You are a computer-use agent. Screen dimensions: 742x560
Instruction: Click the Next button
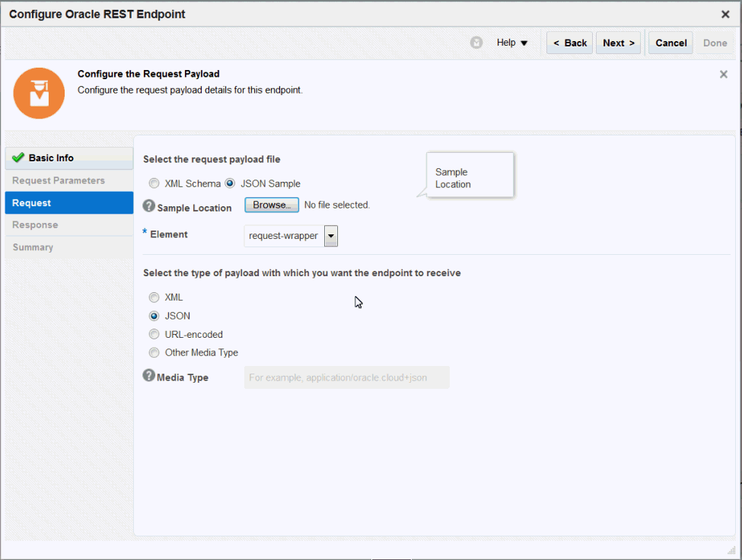pyautogui.click(x=619, y=43)
